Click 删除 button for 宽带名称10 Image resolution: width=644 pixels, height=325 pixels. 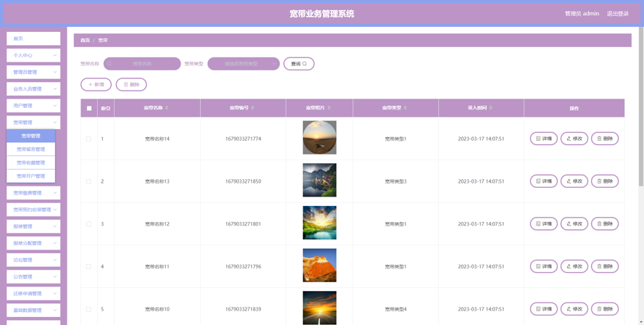click(605, 309)
